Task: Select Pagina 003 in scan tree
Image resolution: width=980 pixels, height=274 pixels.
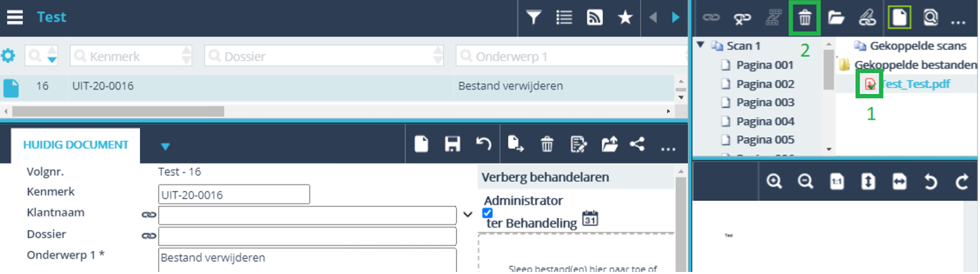Action: [x=764, y=102]
